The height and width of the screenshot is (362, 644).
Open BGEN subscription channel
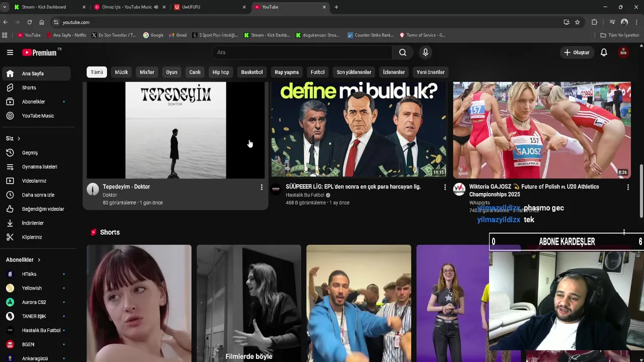tap(35, 344)
